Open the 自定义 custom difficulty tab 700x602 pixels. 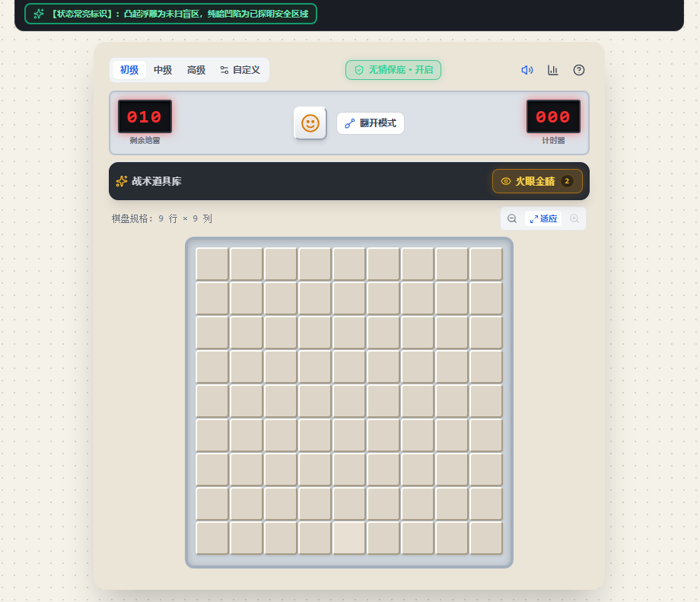tap(240, 70)
